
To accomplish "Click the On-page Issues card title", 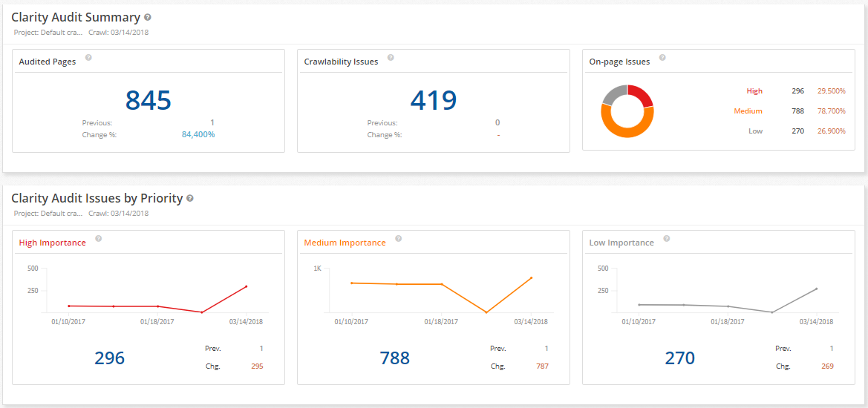I will tap(619, 62).
